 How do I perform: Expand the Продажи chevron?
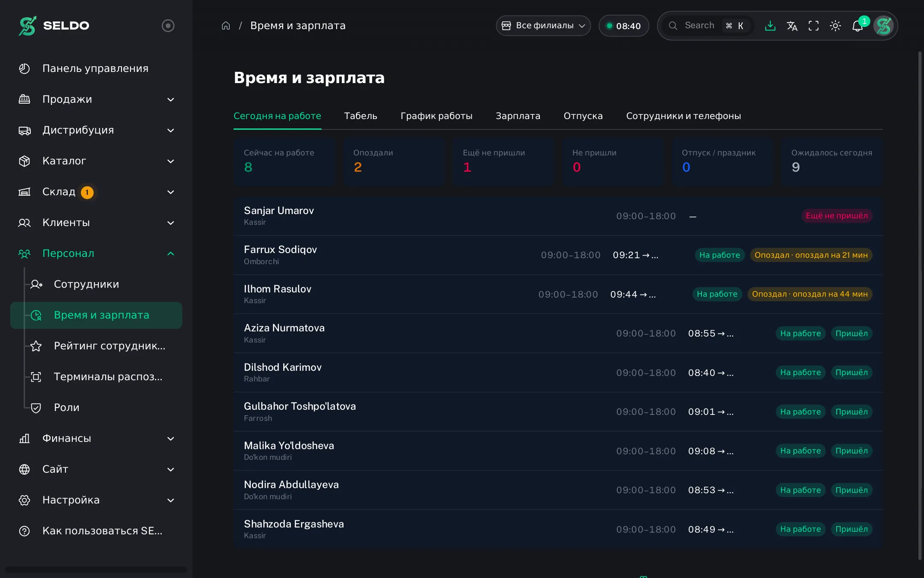pyautogui.click(x=171, y=99)
